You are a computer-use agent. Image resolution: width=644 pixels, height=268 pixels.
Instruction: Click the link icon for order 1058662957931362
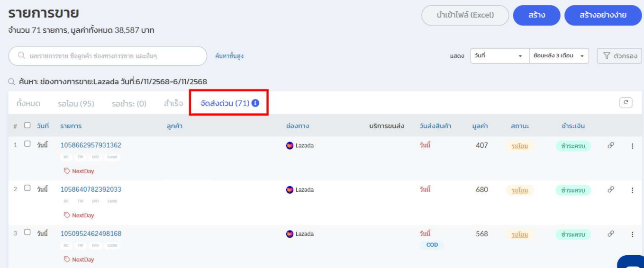(611, 146)
